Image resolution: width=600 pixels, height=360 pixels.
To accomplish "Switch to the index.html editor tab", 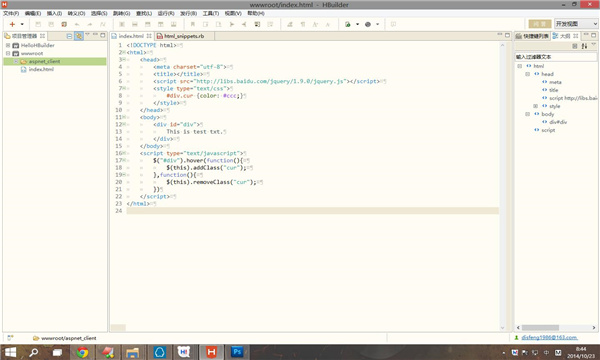I will point(131,36).
